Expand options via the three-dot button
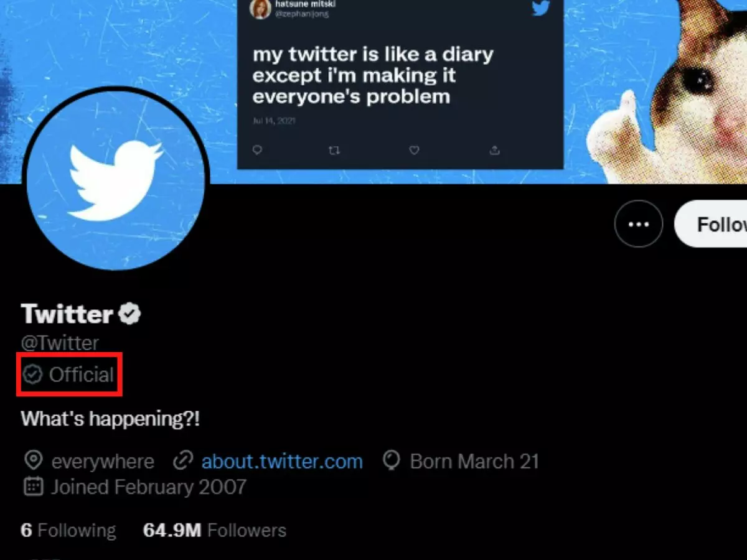 [x=639, y=224]
